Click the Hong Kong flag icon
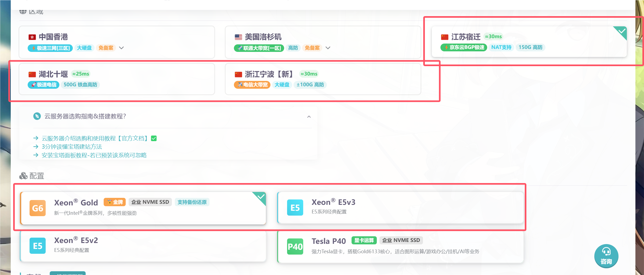 (x=32, y=37)
